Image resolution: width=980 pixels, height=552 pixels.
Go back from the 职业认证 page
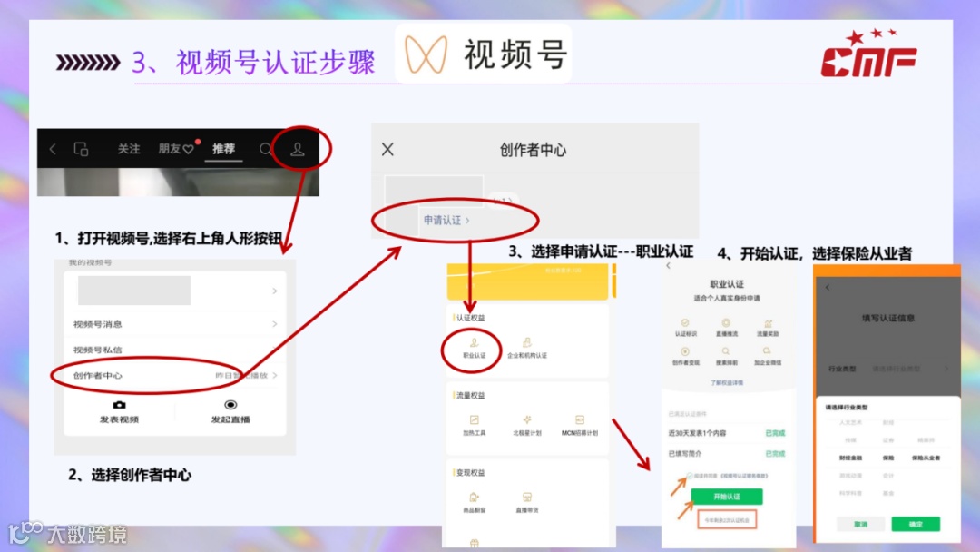(x=668, y=266)
